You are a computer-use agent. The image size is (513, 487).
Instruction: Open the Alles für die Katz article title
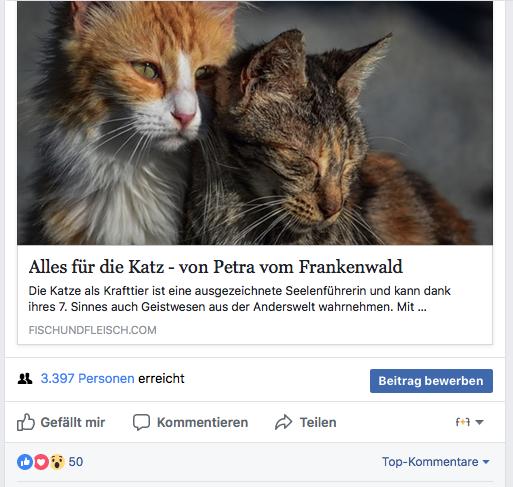(216, 267)
